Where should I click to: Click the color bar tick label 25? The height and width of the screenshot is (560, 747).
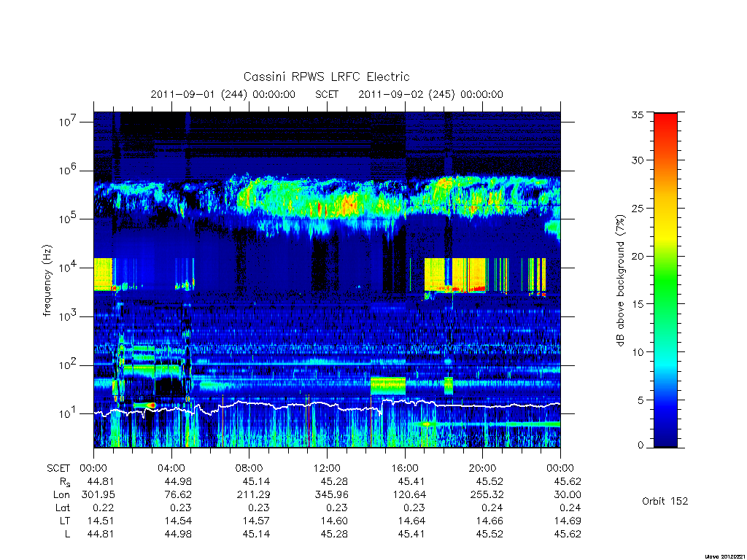638,209
